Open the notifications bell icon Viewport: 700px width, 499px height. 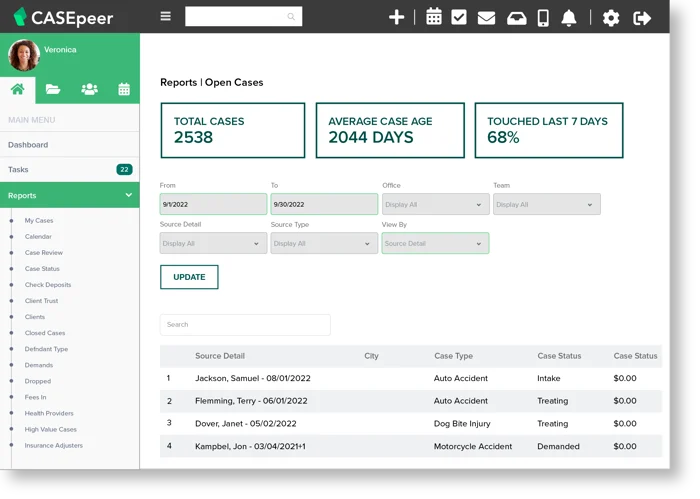[569, 18]
